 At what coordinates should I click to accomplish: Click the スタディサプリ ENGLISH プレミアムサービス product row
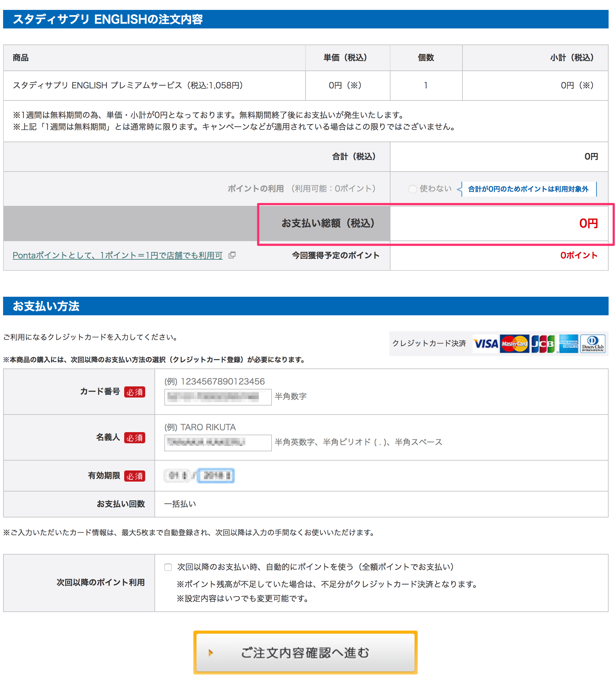(306, 85)
